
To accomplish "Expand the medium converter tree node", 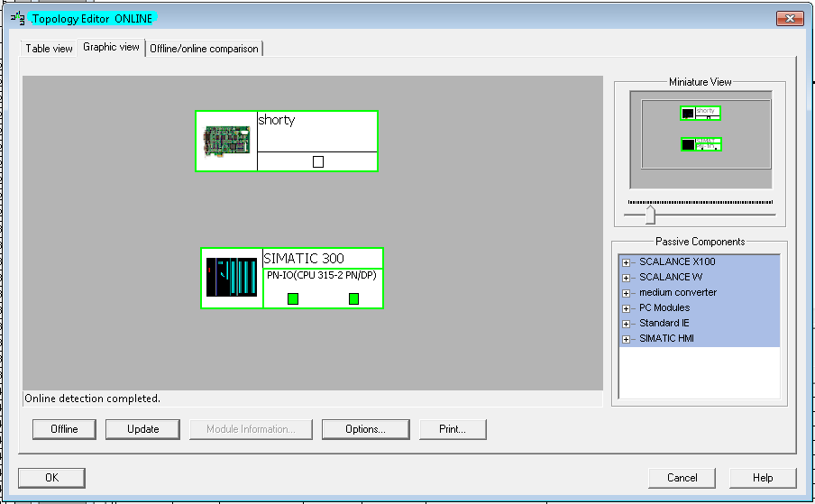I will tap(626, 293).
